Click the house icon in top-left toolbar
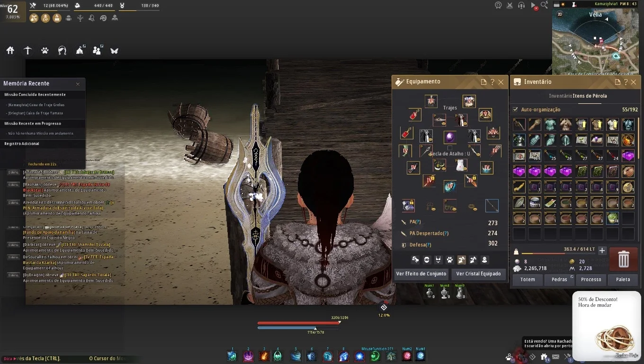644x364 pixels. pos(10,50)
